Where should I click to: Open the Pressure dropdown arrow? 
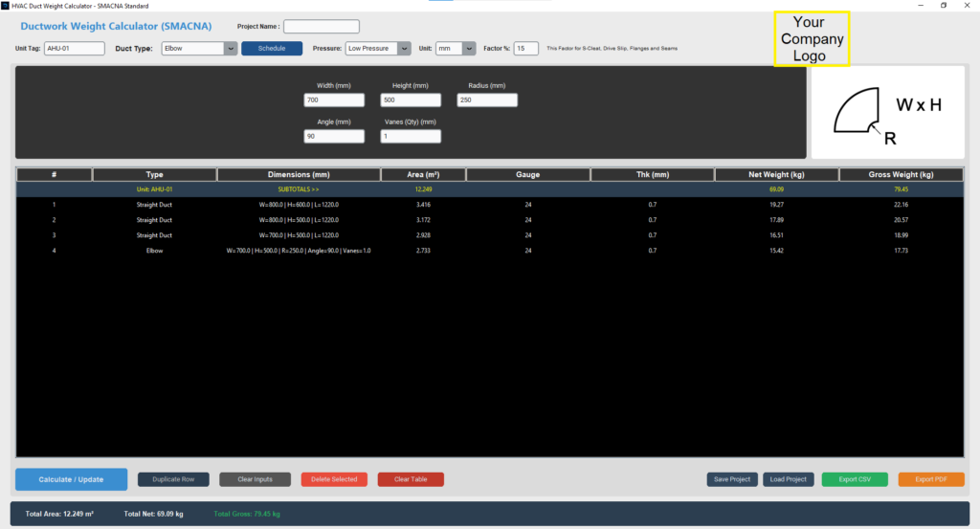point(405,48)
